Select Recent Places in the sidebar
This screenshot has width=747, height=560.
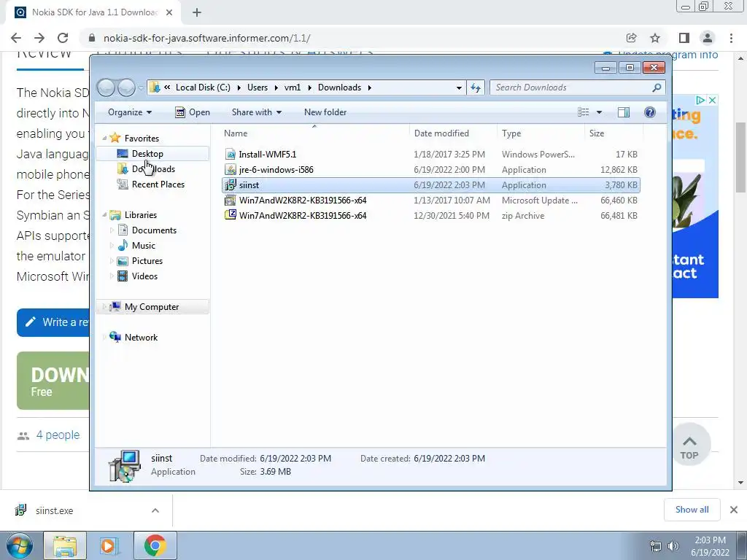(x=158, y=184)
